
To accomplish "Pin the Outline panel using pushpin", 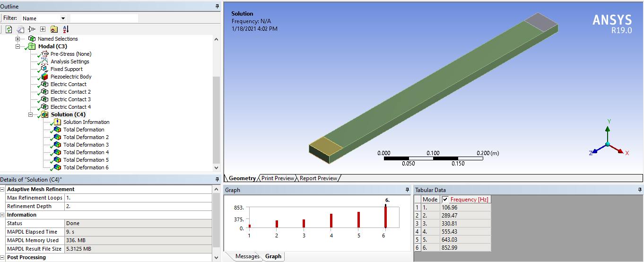I will pyautogui.click(x=217, y=6).
